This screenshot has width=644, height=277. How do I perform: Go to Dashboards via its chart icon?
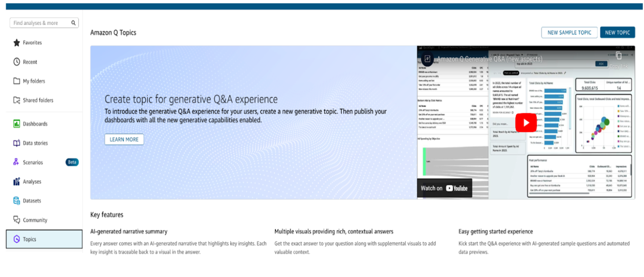coord(17,123)
